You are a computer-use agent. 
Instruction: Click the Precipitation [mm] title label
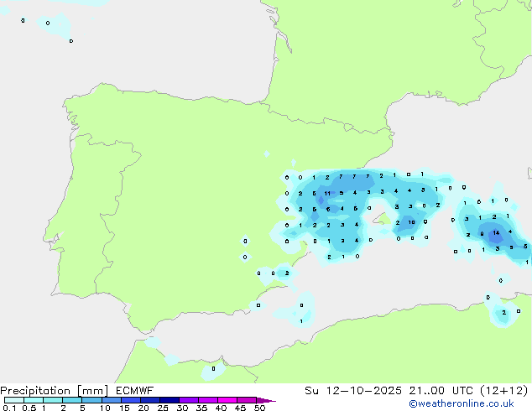(x=54, y=391)
